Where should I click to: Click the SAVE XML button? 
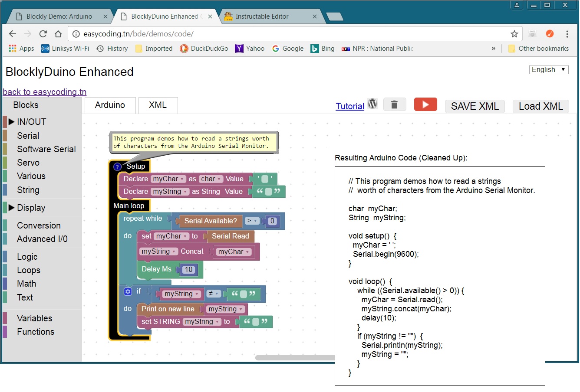tap(475, 106)
